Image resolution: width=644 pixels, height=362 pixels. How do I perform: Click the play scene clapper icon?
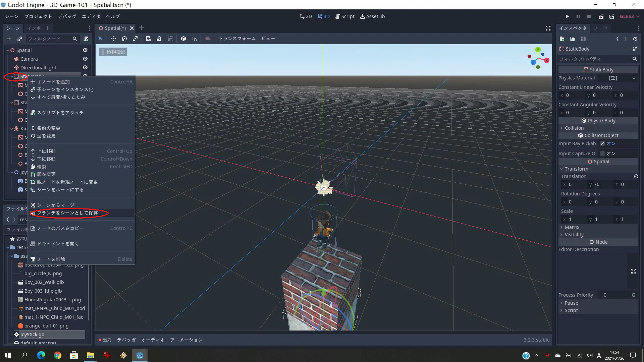tap(601, 16)
